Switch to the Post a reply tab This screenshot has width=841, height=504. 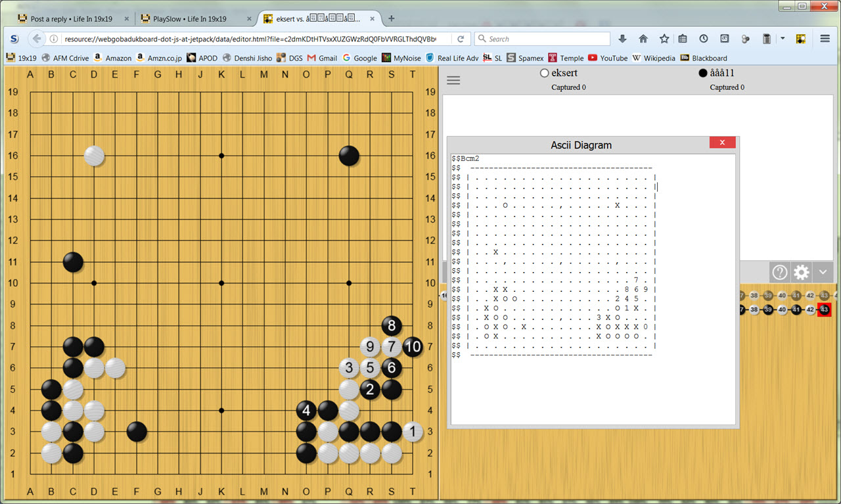click(x=71, y=19)
